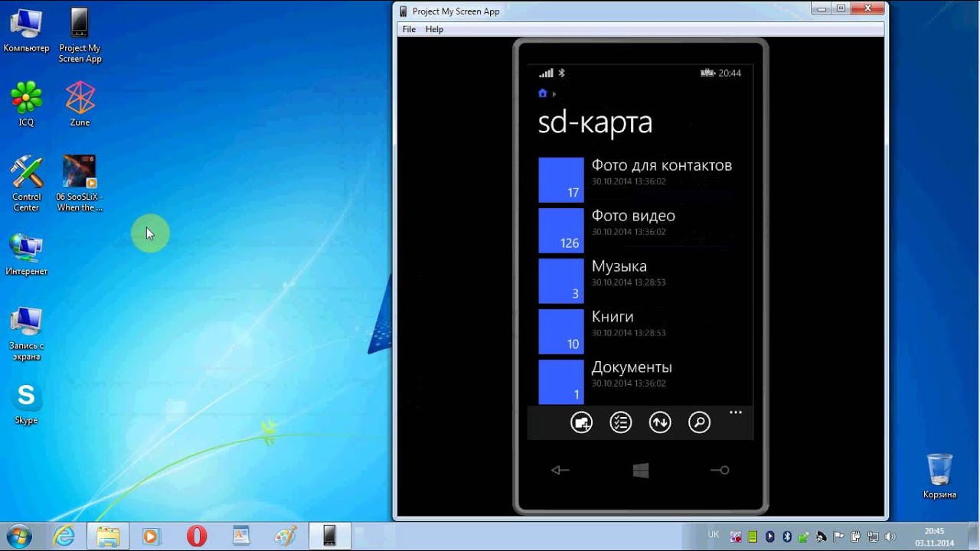This screenshot has height=551, width=980.
Task: Click the UK language indicator in the tray
Action: click(714, 535)
